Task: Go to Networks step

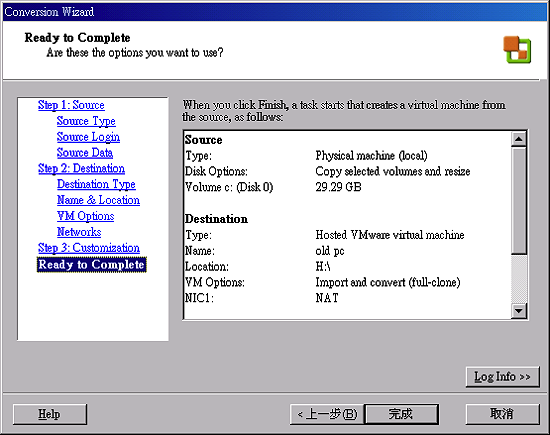Action: tap(79, 232)
